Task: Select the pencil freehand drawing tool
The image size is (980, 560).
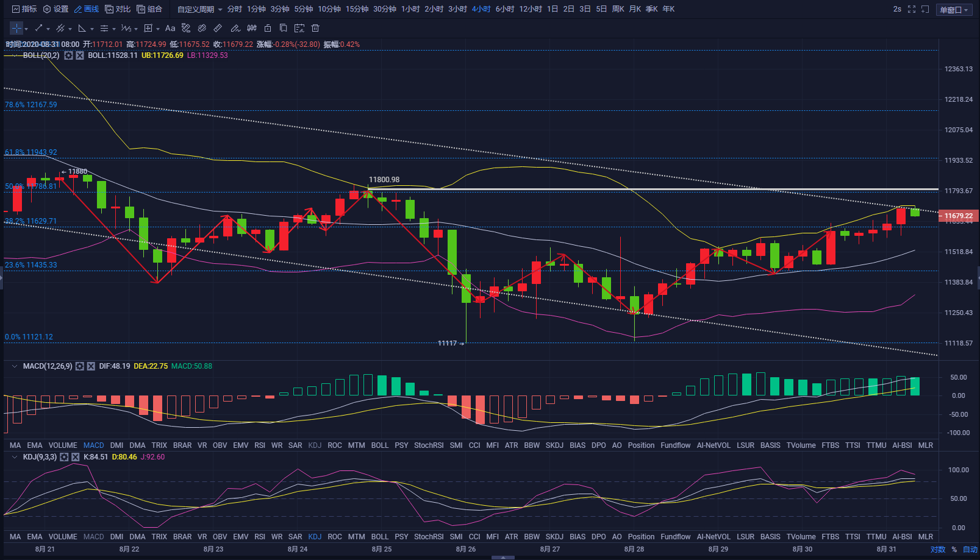Action: tap(235, 28)
